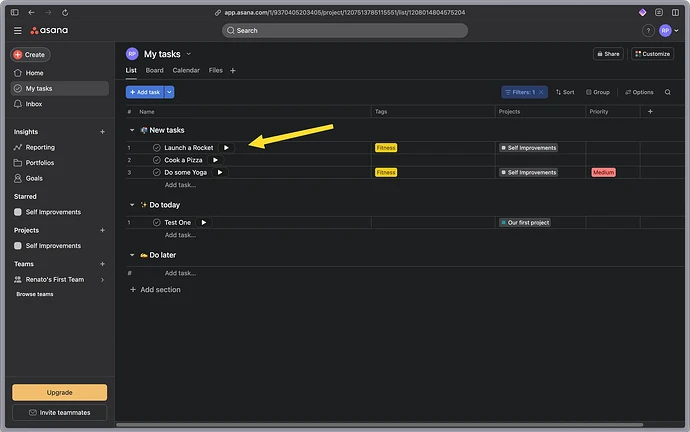This screenshot has height=432, width=690.
Task: Open My tasks title dropdown arrow
Action: click(x=189, y=54)
